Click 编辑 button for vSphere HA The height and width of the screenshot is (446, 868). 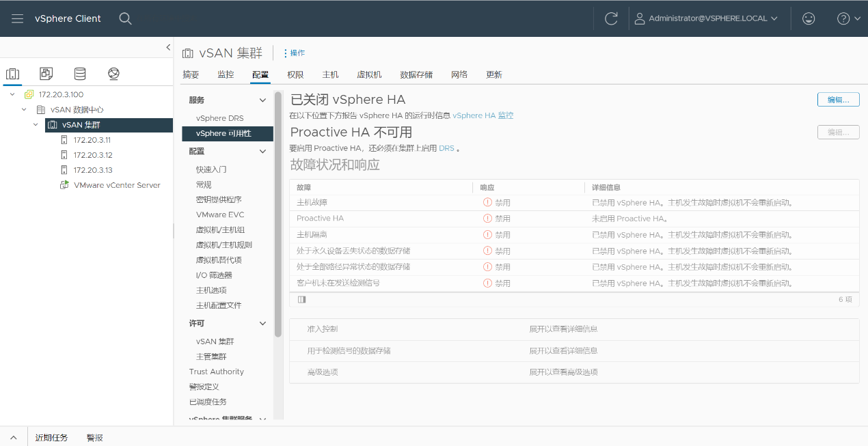pyautogui.click(x=838, y=100)
